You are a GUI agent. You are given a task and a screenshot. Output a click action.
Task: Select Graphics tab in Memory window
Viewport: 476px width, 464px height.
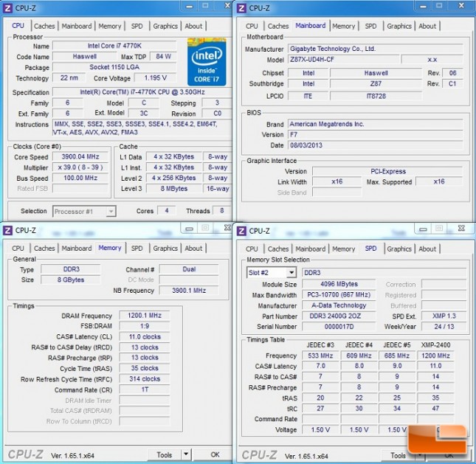[165, 249]
